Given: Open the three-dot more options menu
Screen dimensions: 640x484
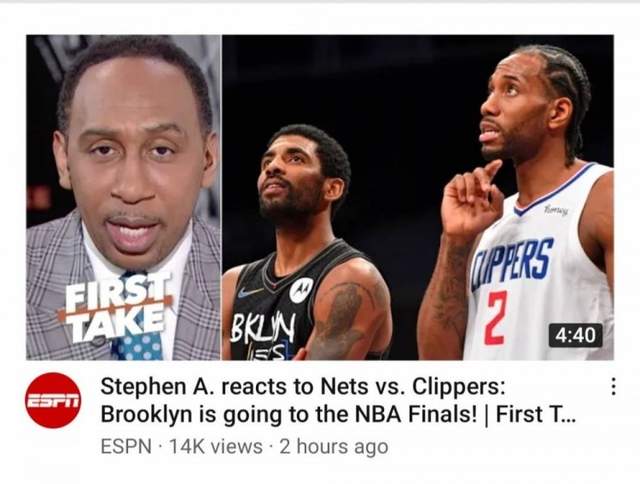Looking at the screenshot, I should click(x=613, y=386).
